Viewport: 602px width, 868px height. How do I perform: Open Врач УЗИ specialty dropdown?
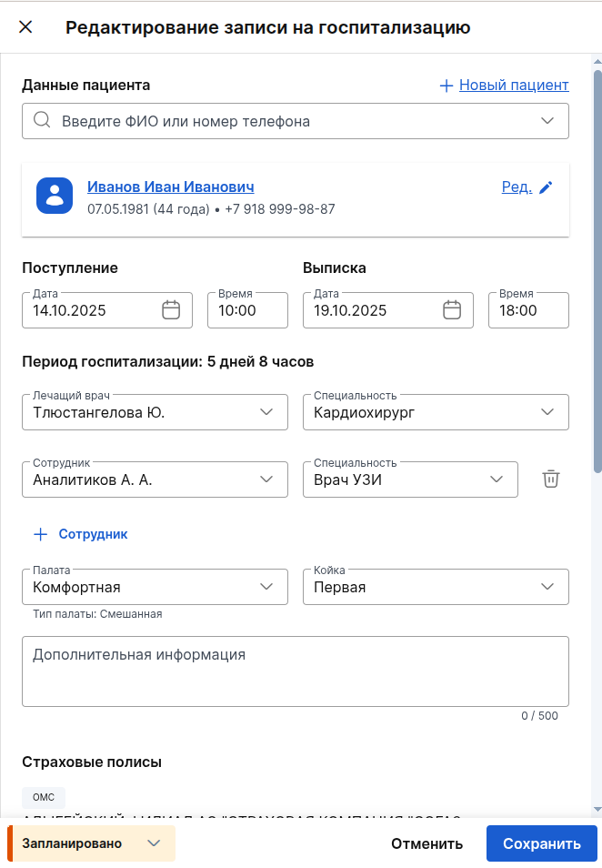497,479
